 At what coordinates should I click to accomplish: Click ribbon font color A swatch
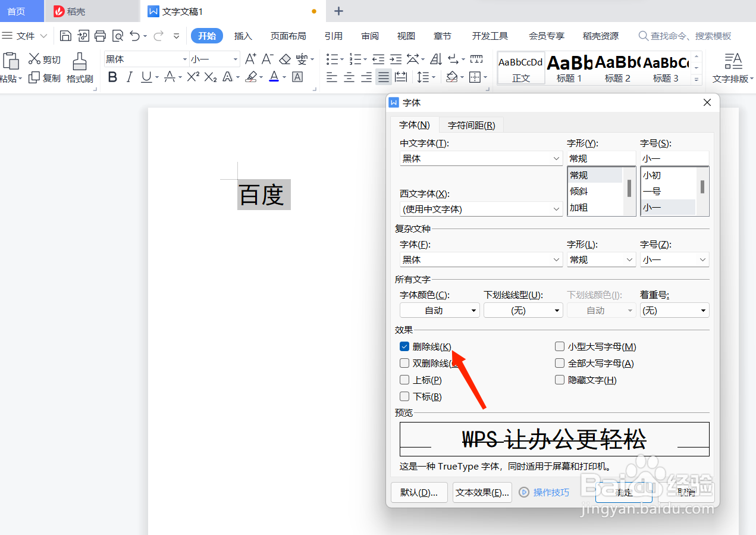[274, 77]
